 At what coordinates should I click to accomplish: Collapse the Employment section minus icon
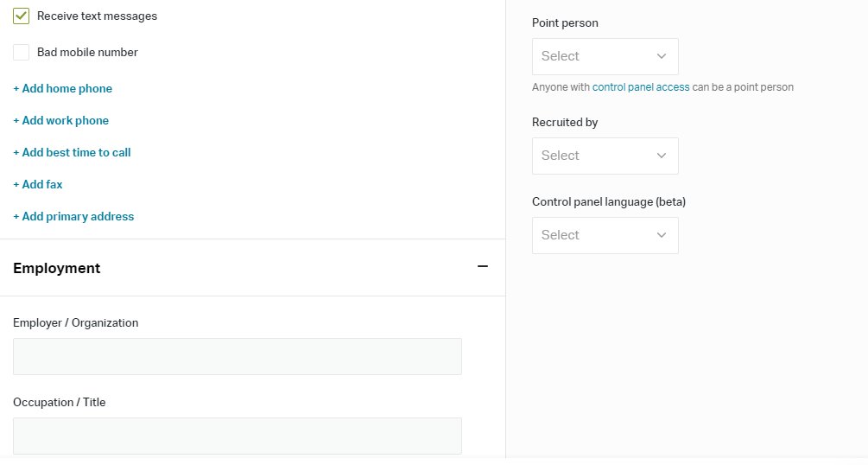pos(483,266)
